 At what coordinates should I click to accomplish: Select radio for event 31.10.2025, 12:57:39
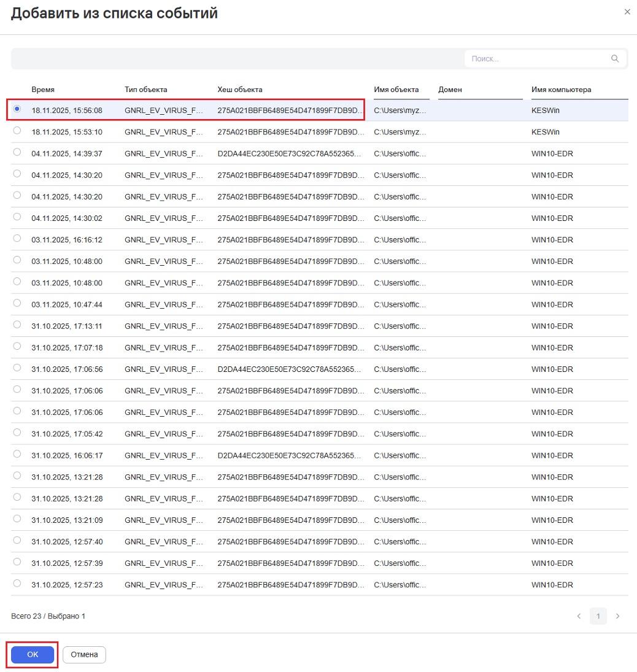pyautogui.click(x=17, y=562)
